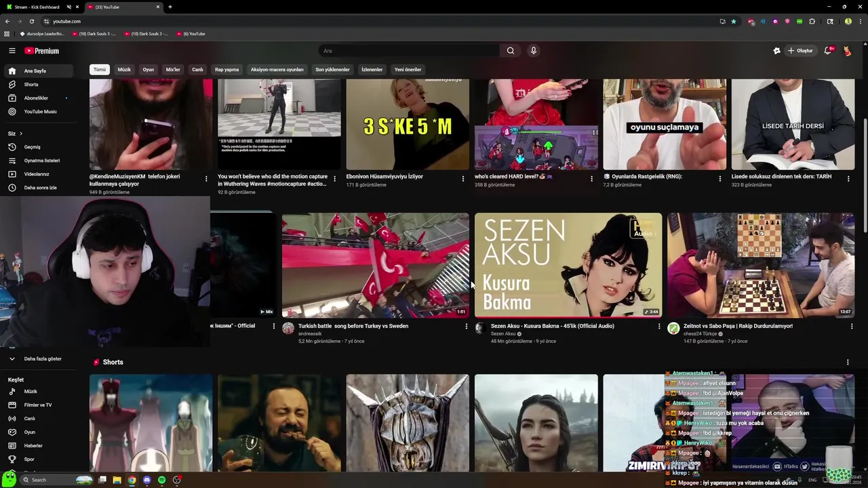The image size is (868, 488).
Task: Open options for Turkish battle song video
Action: point(466,327)
